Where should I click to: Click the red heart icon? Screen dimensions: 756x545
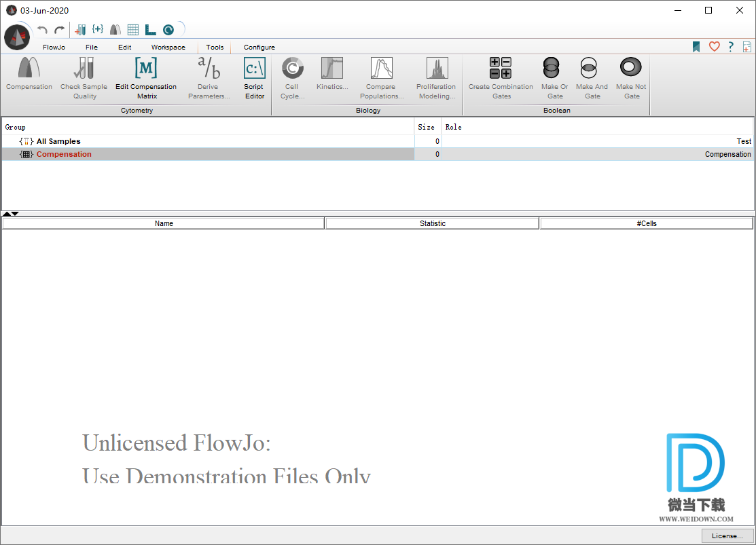[714, 47]
